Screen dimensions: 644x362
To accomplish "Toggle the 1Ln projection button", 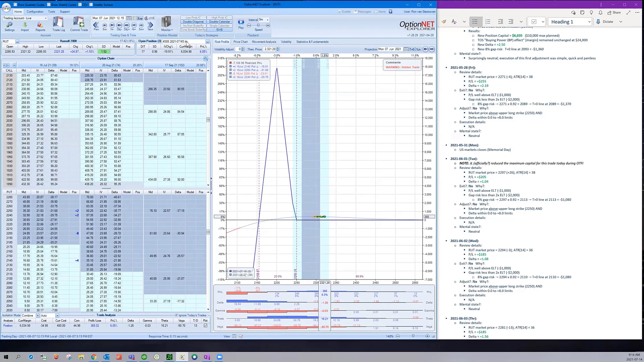I will 418,49.
